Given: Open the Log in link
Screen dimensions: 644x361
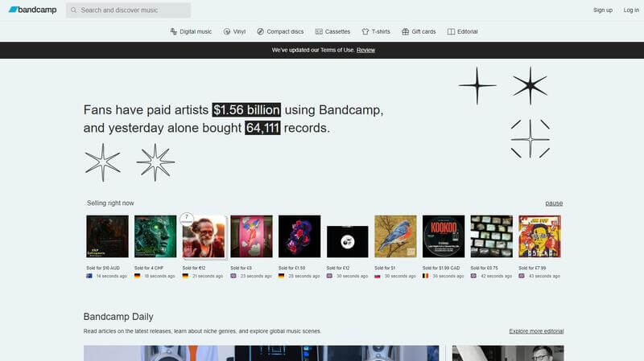Looking at the screenshot, I should [x=631, y=10].
